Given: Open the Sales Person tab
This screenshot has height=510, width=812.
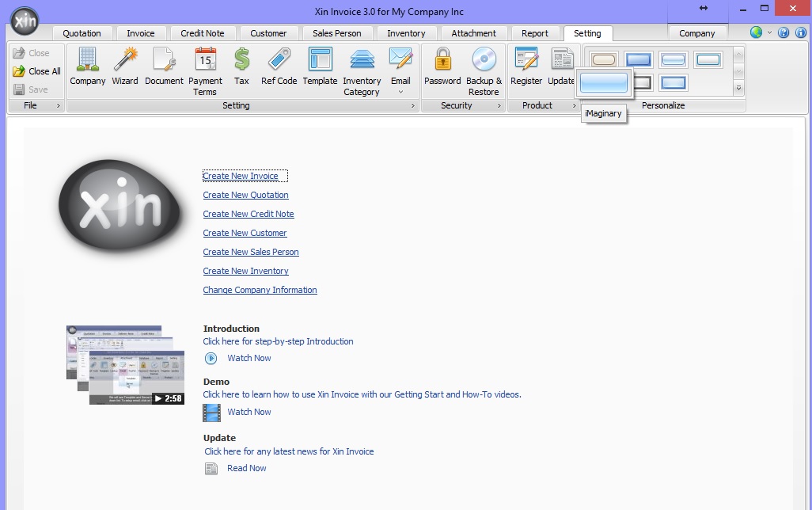Looking at the screenshot, I should click(x=337, y=33).
